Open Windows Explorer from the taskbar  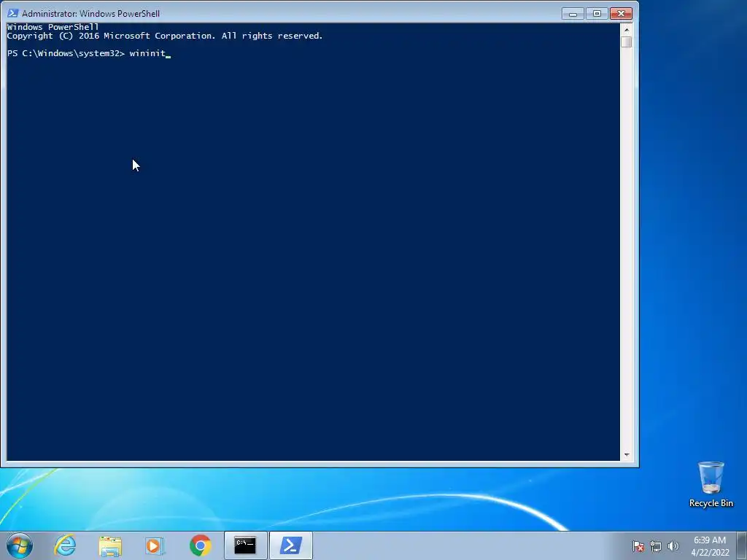[110, 546]
